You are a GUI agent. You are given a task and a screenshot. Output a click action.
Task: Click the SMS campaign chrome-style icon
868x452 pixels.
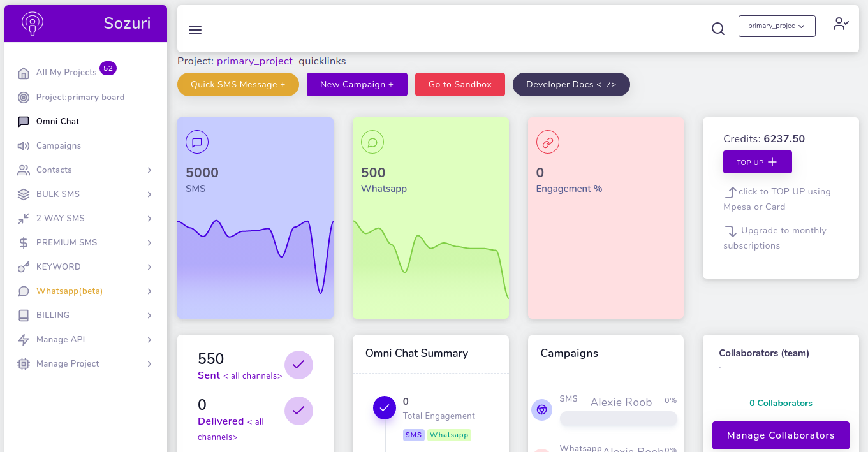click(x=541, y=410)
